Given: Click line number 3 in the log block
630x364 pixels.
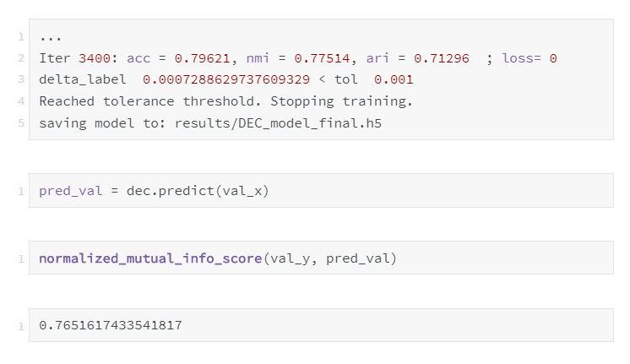Looking at the screenshot, I should pyautogui.click(x=20, y=80).
